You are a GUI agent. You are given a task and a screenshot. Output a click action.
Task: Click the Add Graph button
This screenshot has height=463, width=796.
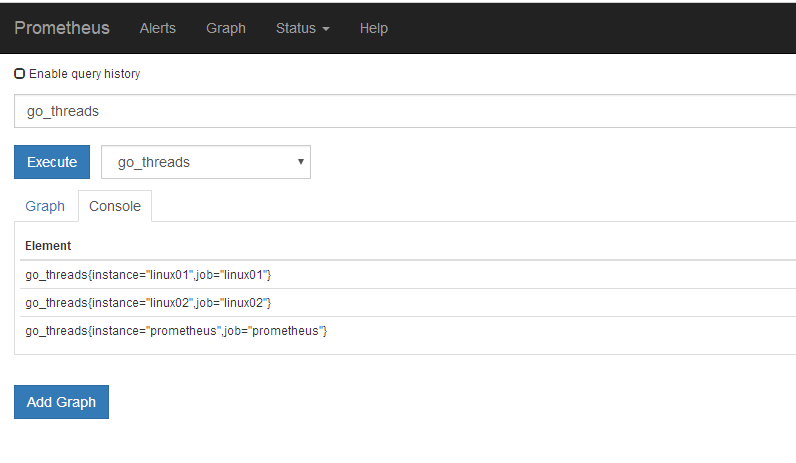(x=61, y=402)
